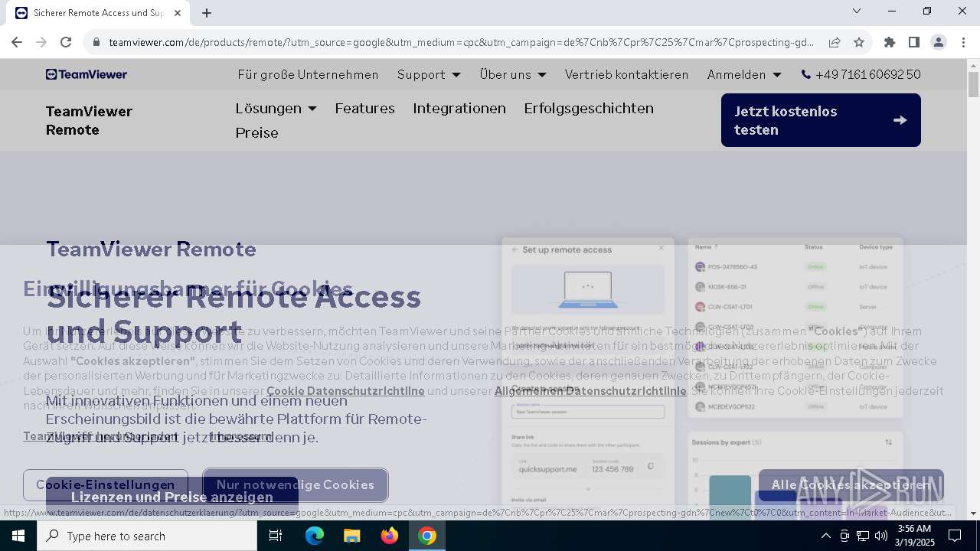This screenshot has width=980, height=551.
Task: Open the extensions puzzle icon
Action: tap(890, 42)
